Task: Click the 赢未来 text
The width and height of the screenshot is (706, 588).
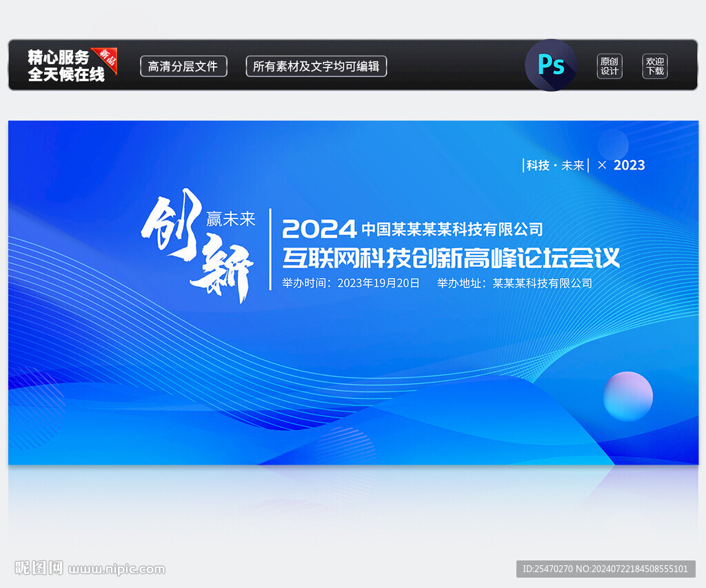Action: (230, 219)
